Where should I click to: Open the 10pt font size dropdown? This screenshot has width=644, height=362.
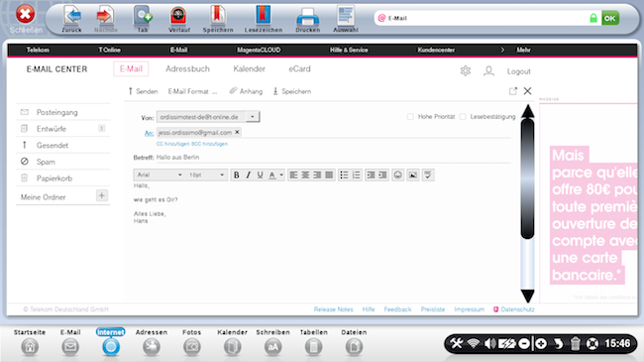pyautogui.click(x=207, y=175)
